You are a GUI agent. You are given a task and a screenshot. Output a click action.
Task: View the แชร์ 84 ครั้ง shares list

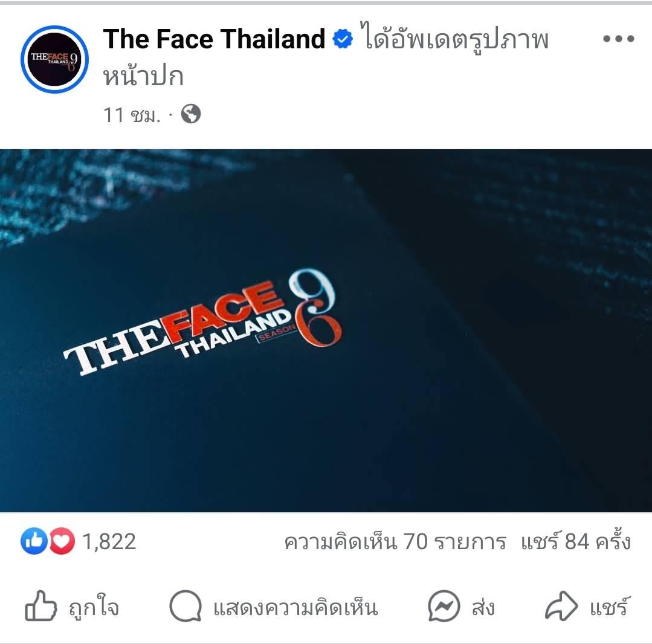coord(576,541)
